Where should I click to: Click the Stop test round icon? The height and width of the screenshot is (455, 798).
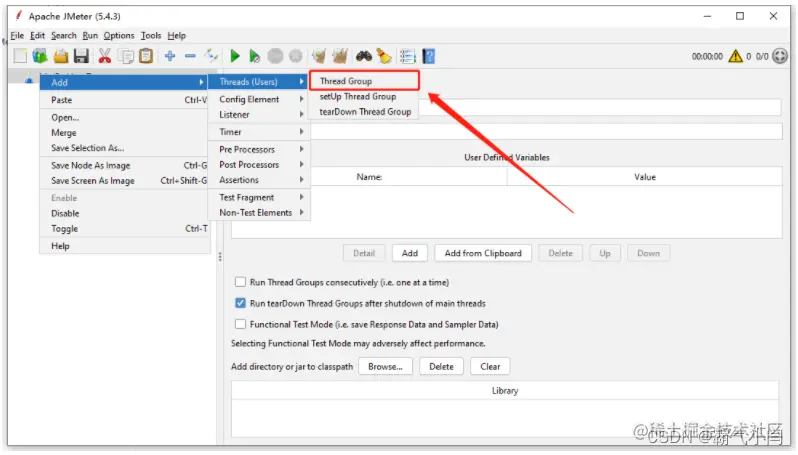tap(275, 56)
